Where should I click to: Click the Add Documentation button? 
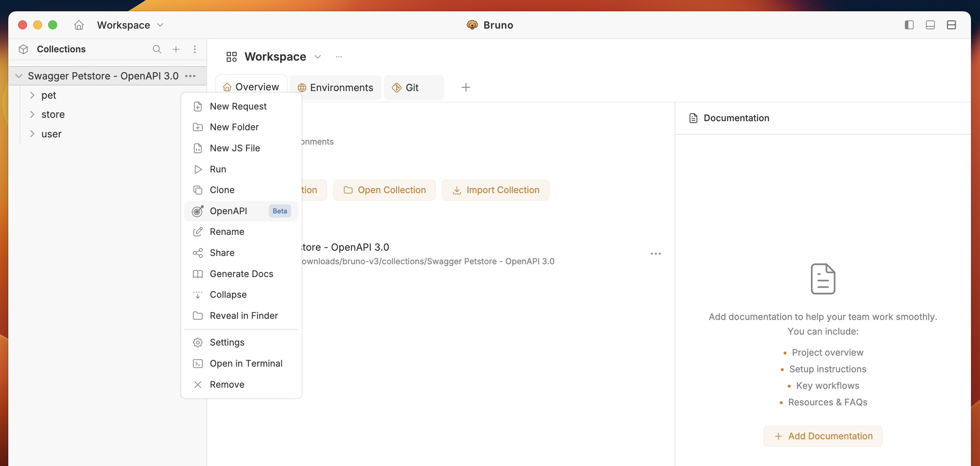(x=822, y=436)
